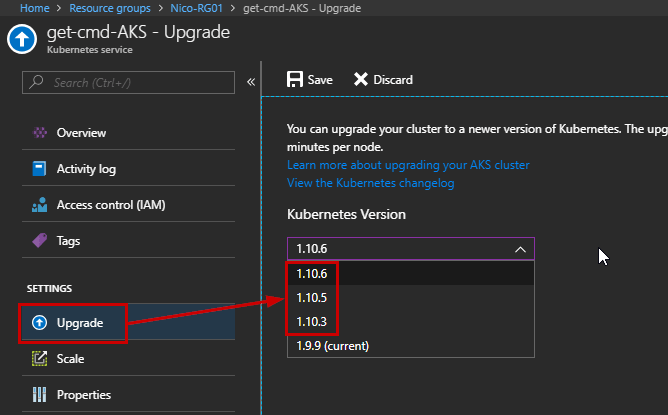Select version 1.10.5 from list
The height and width of the screenshot is (415, 668).
click(411, 297)
